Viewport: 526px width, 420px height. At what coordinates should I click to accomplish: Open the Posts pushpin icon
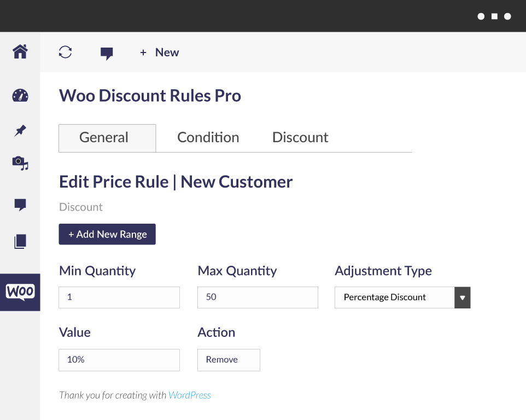point(20,131)
